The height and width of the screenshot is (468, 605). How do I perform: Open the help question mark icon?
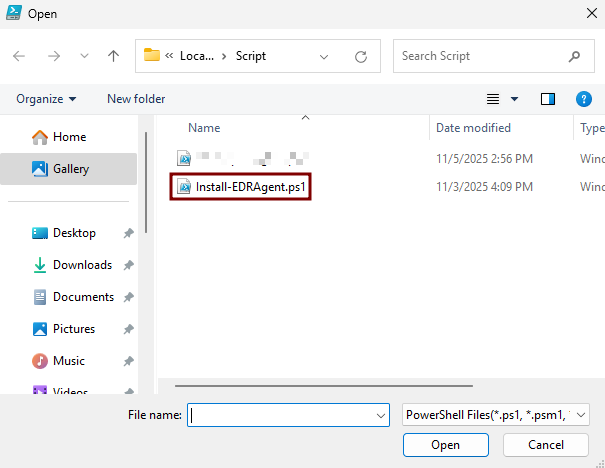coord(584,99)
